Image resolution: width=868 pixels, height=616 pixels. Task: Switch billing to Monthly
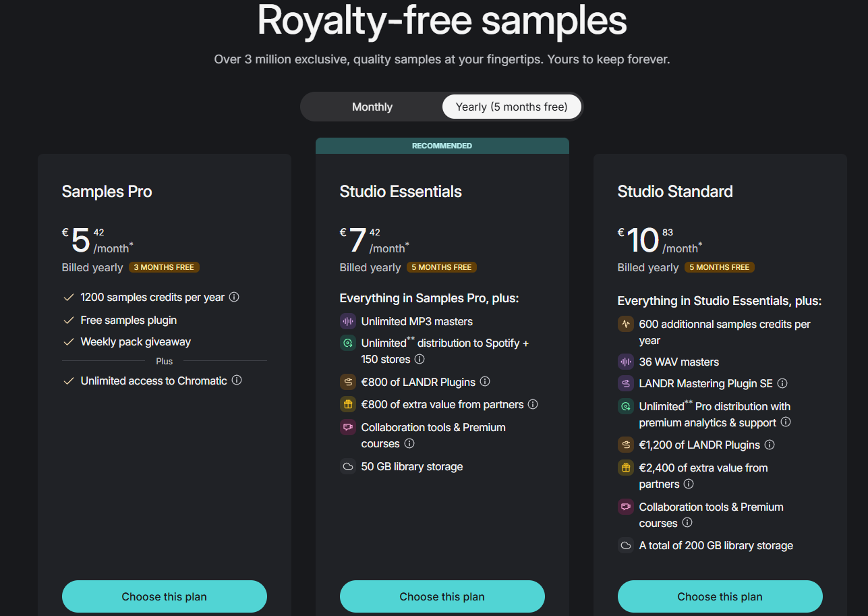coord(372,106)
